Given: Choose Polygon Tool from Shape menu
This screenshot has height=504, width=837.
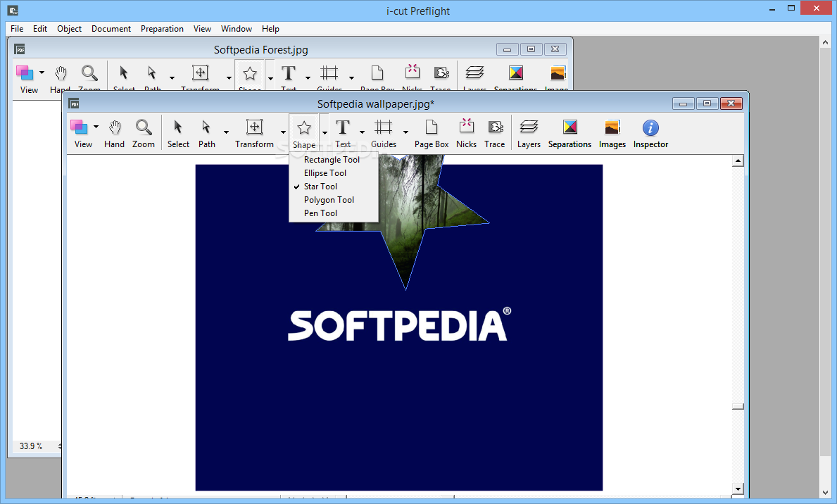Looking at the screenshot, I should [334, 200].
